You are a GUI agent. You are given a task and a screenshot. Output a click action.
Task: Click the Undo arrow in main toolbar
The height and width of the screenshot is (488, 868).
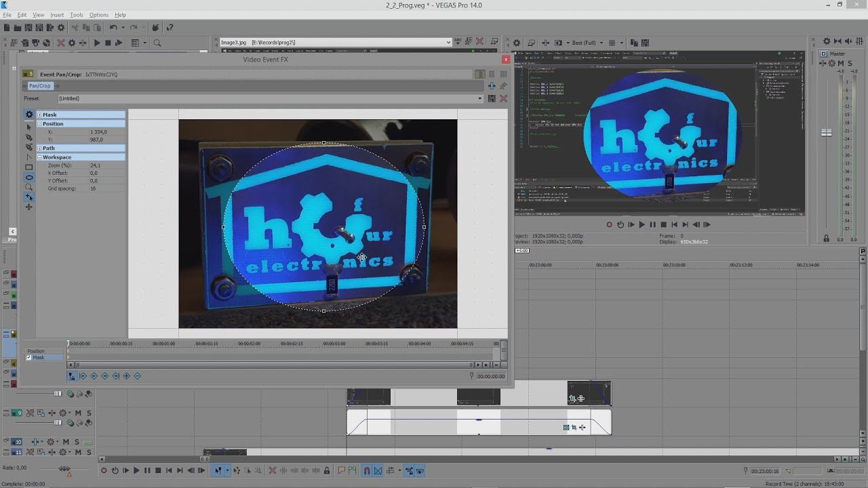coord(113,27)
